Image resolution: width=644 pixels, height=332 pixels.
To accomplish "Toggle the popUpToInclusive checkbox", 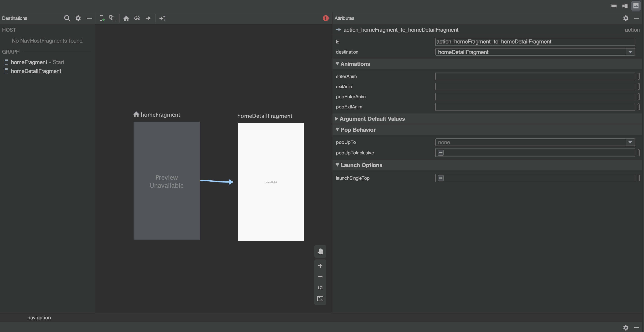I will point(441,153).
